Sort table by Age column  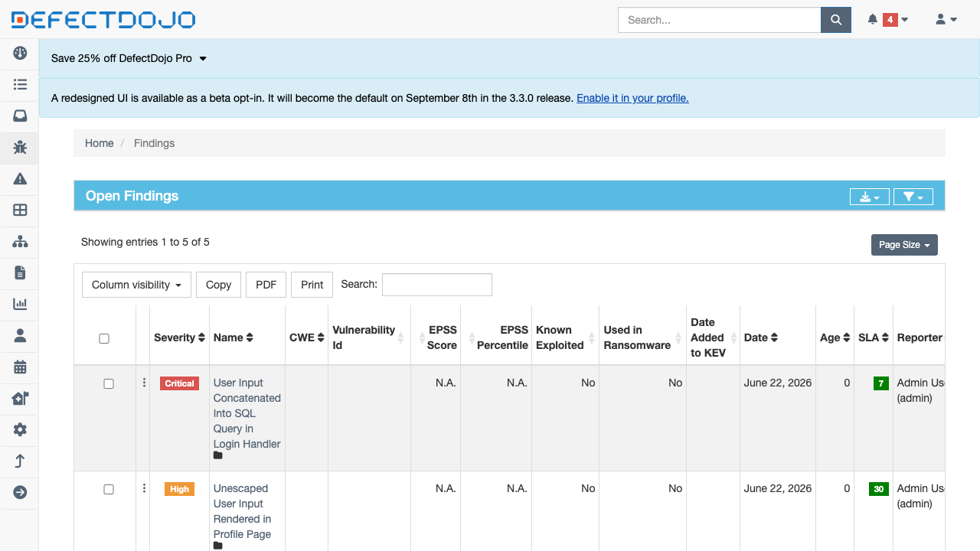point(835,337)
